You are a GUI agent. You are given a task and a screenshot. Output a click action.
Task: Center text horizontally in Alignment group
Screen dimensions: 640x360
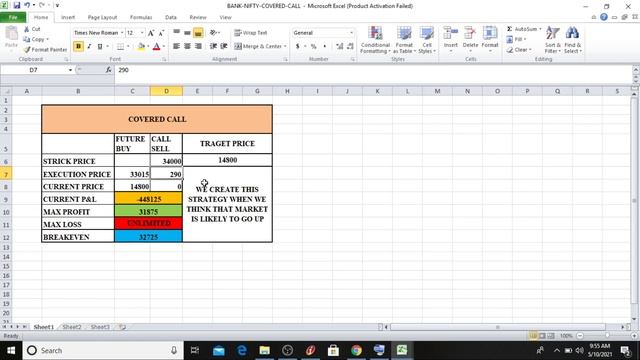tap(187, 46)
